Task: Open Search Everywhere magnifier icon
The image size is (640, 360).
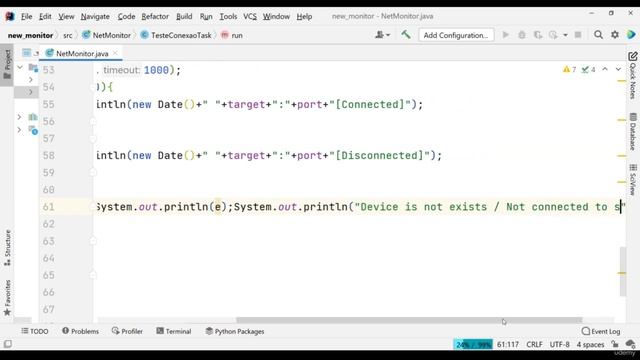Action: (598, 35)
